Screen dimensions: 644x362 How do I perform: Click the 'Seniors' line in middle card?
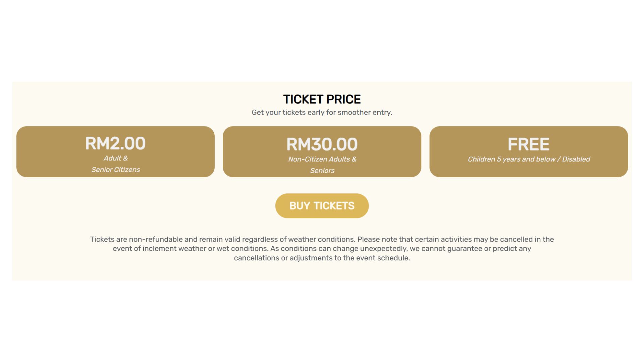pyautogui.click(x=322, y=171)
